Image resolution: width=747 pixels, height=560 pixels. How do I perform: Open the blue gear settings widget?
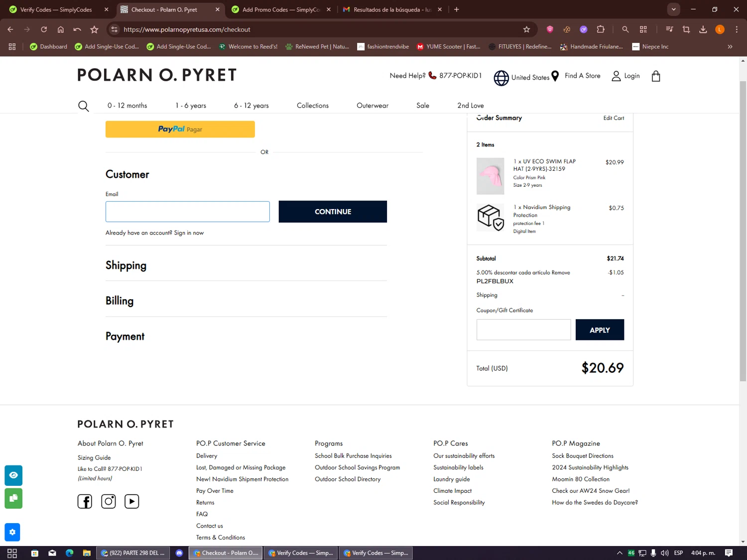[x=12, y=532]
